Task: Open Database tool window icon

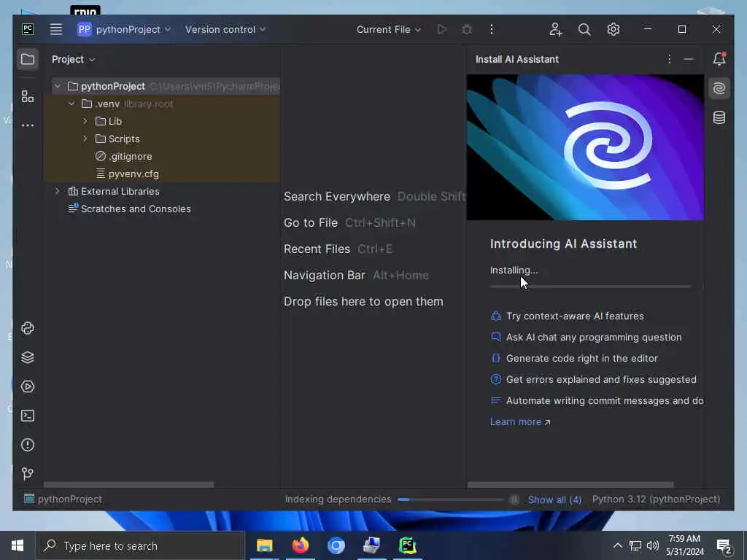Action: 719,117
